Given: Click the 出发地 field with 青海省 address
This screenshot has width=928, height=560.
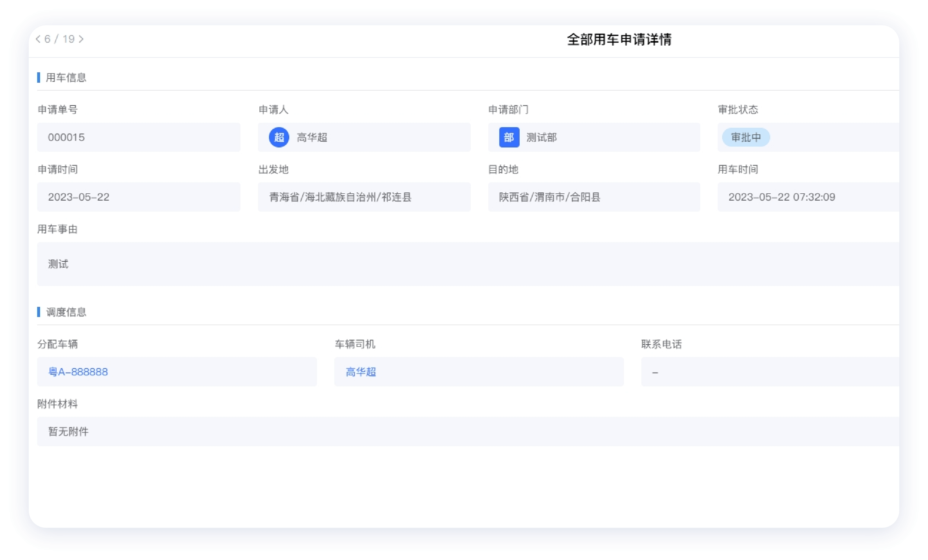Looking at the screenshot, I should 364,197.
